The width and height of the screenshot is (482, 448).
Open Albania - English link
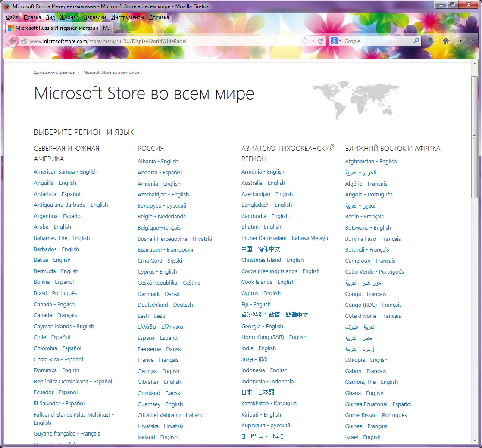click(158, 162)
